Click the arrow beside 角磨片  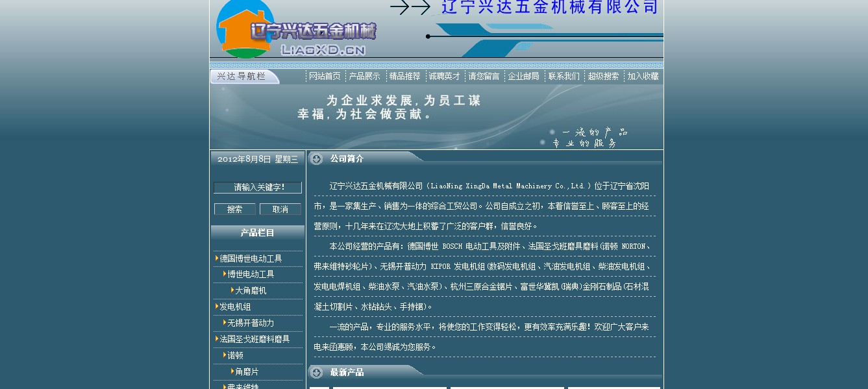(232, 371)
